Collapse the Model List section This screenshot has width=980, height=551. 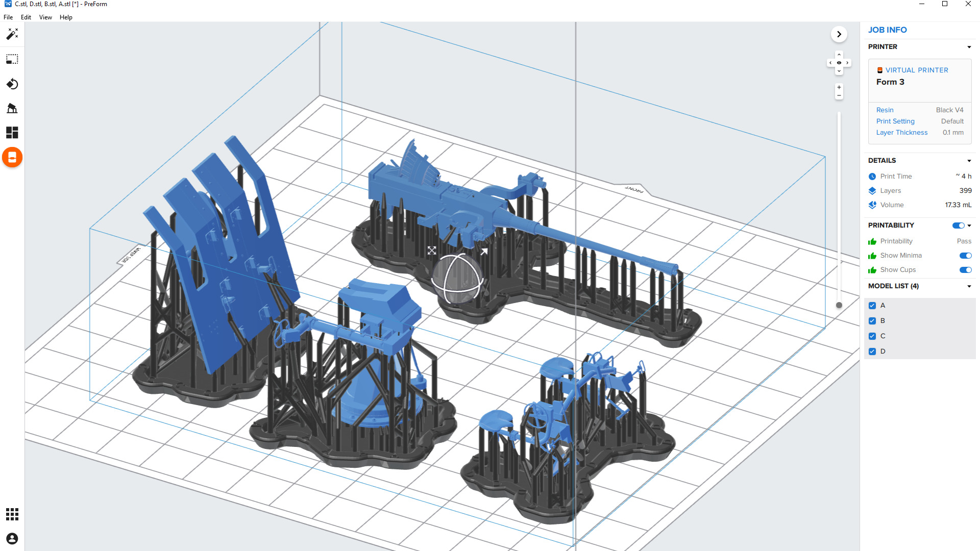point(969,286)
